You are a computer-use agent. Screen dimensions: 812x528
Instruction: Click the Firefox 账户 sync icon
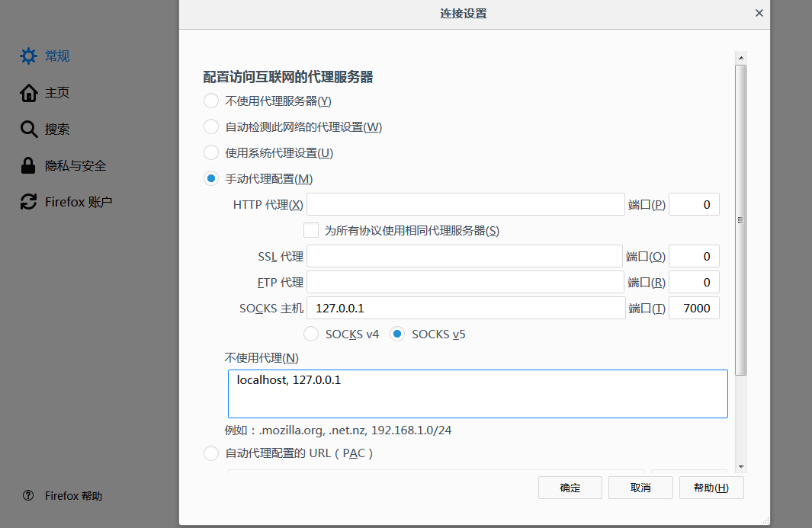click(28, 202)
